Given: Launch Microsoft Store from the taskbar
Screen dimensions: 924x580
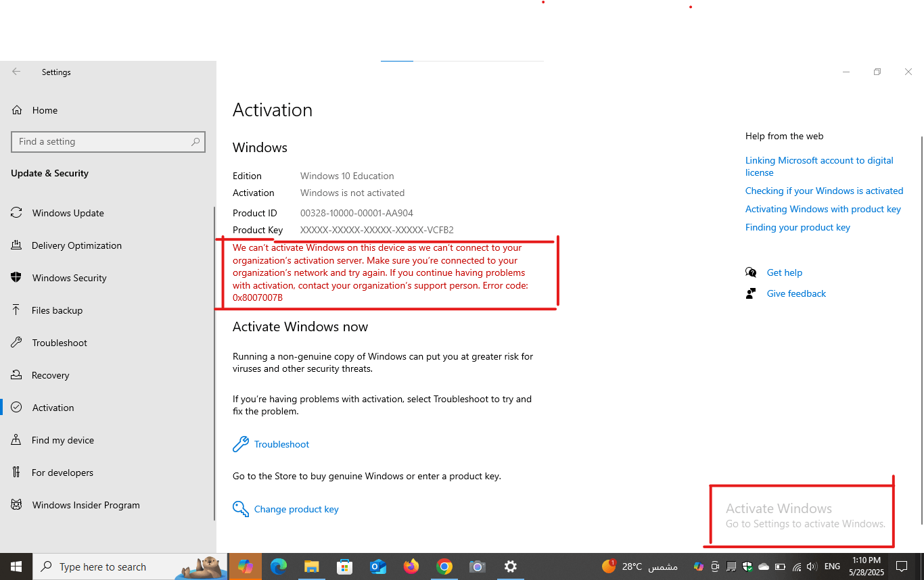Looking at the screenshot, I should [x=345, y=566].
